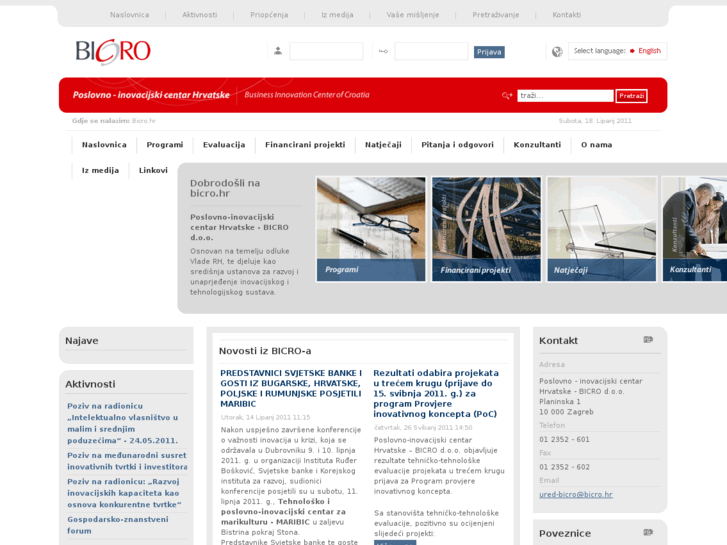The image size is (727, 545).
Task: Open the Financirani projekti highway thumbnail
Action: point(486,229)
